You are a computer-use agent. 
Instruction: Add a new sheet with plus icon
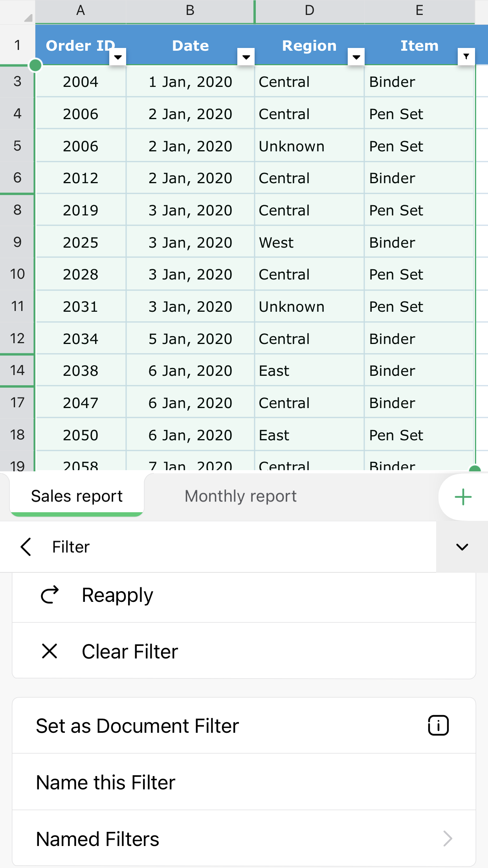click(463, 497)
